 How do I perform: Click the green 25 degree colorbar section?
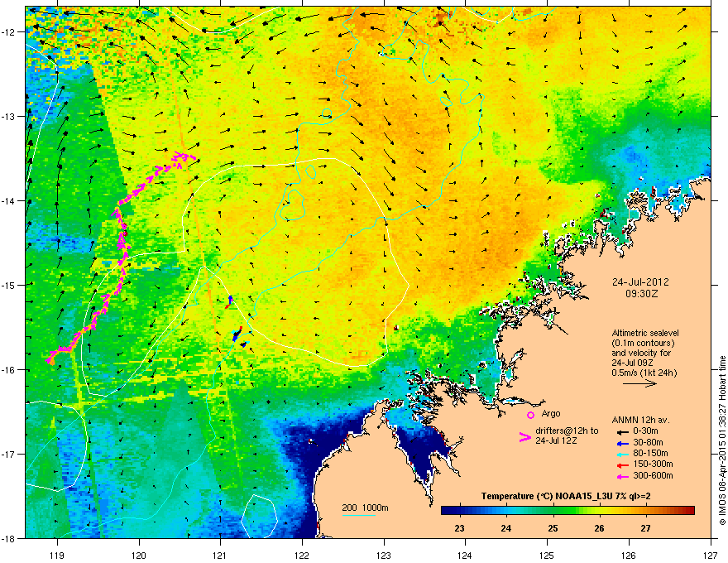pos(553,511)
